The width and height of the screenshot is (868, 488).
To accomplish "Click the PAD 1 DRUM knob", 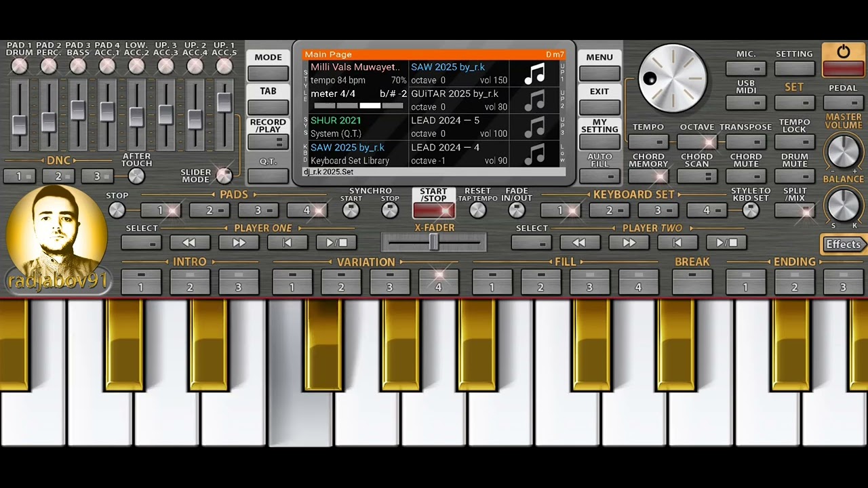I will pos(19,66).
